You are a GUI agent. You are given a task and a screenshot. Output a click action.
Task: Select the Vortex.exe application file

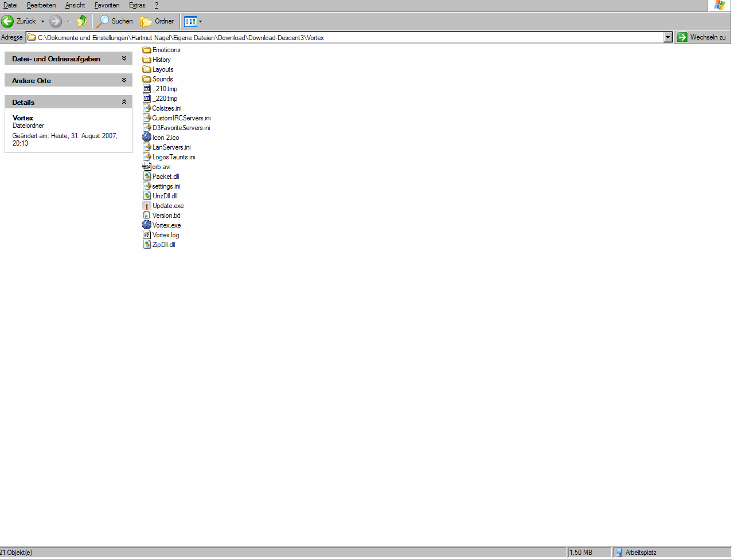[166, 225]
